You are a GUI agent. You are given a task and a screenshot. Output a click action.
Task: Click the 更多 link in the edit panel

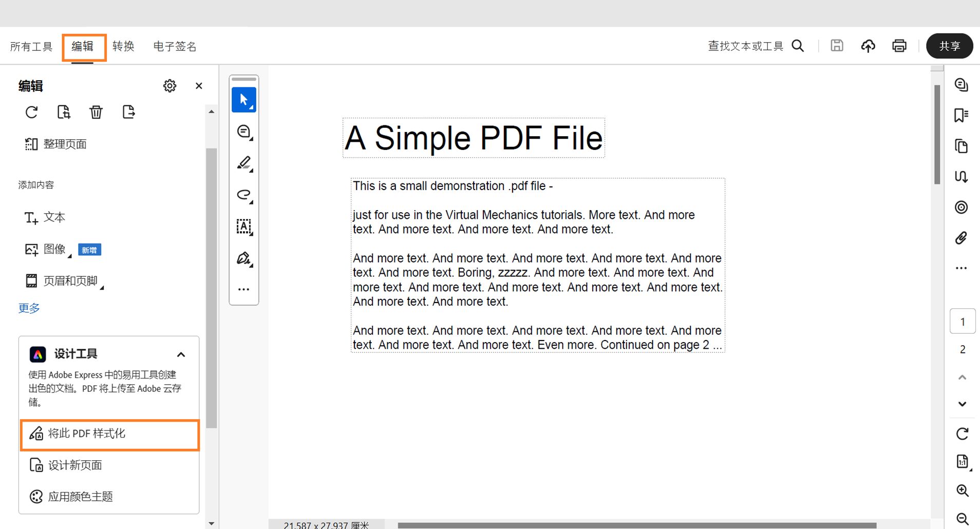tap(28, 308)
